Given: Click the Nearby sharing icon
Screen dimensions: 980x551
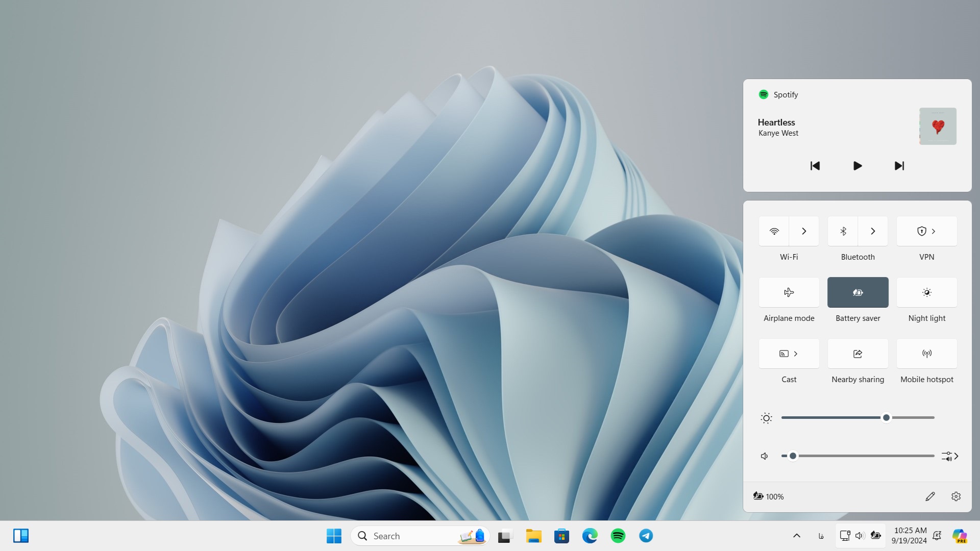Looking at the screenshot, I should pyautogui.click(x=857, y=353).
